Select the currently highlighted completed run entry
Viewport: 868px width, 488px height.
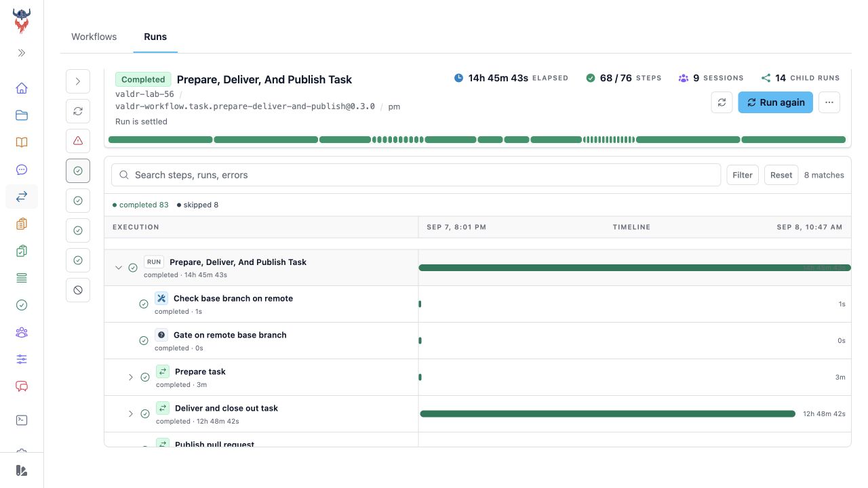78,171
